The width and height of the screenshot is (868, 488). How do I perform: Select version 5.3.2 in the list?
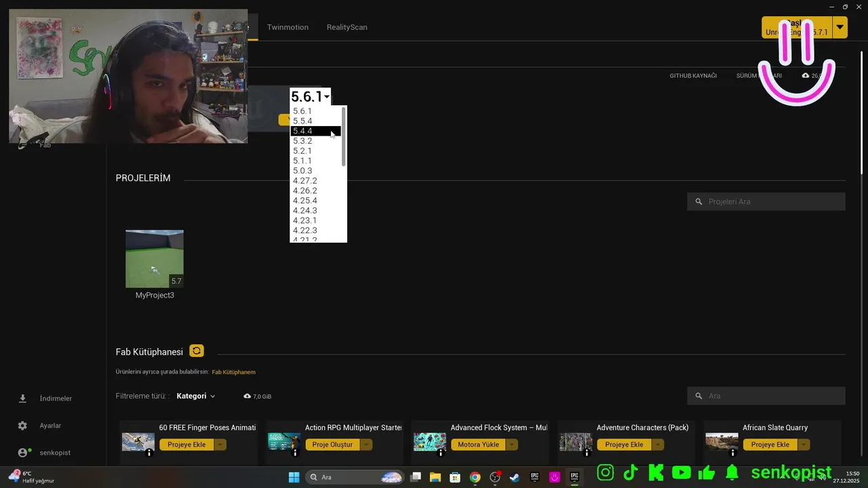[316, 141]
